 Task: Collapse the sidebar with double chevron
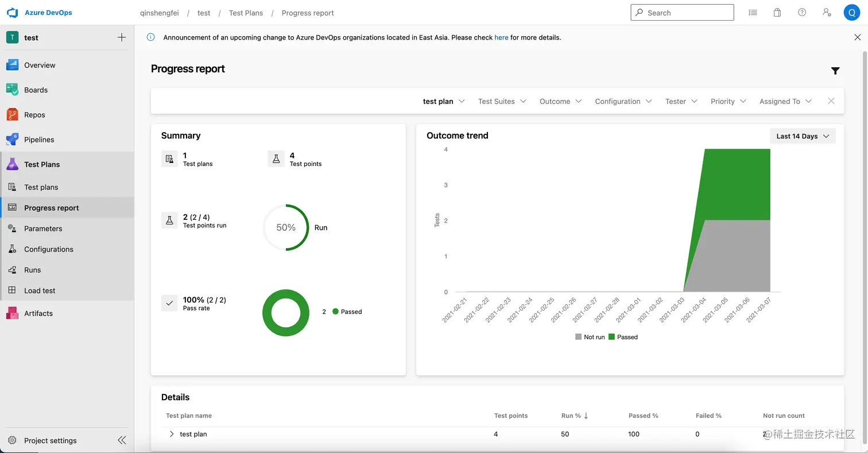point(122,440)
